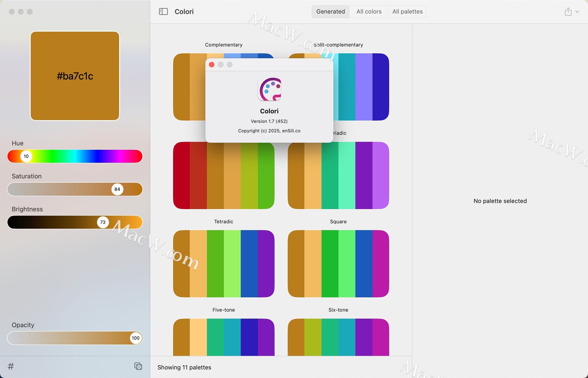This screenshot has height=378, width=588.
Task: Click the Brightness slider knob at 73
Action: click(103, 222)
